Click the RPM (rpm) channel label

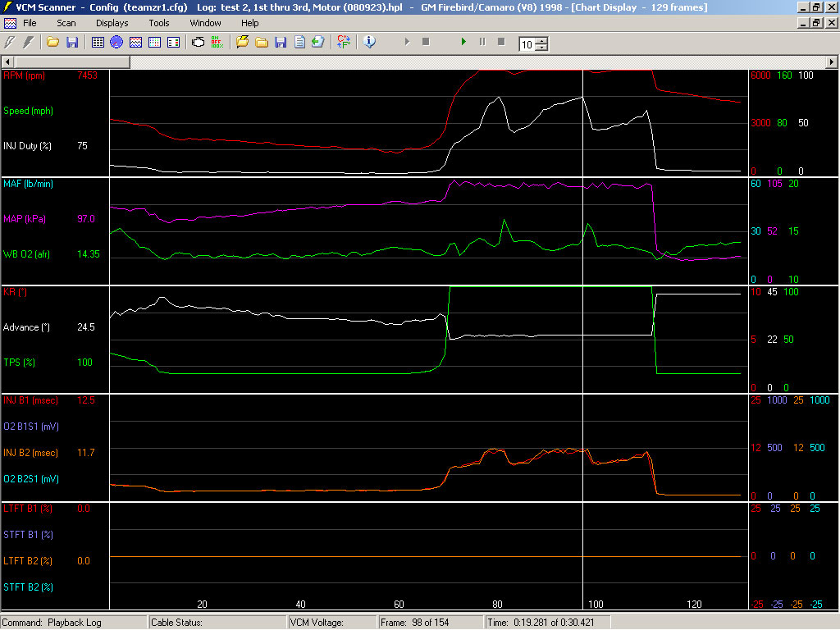[x=25, y=75]
